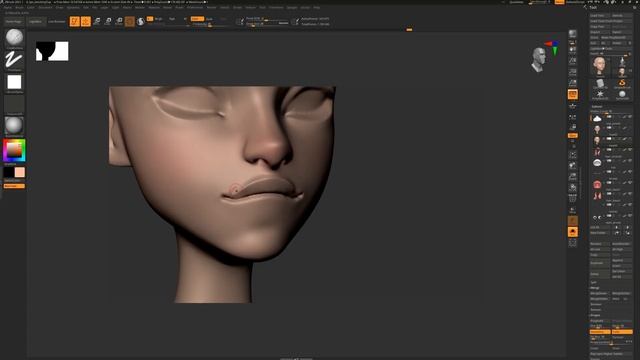This screenshot has height=360, width=640.
Task: Toggle the orange Persp perspective button
Action: [573, 94]
